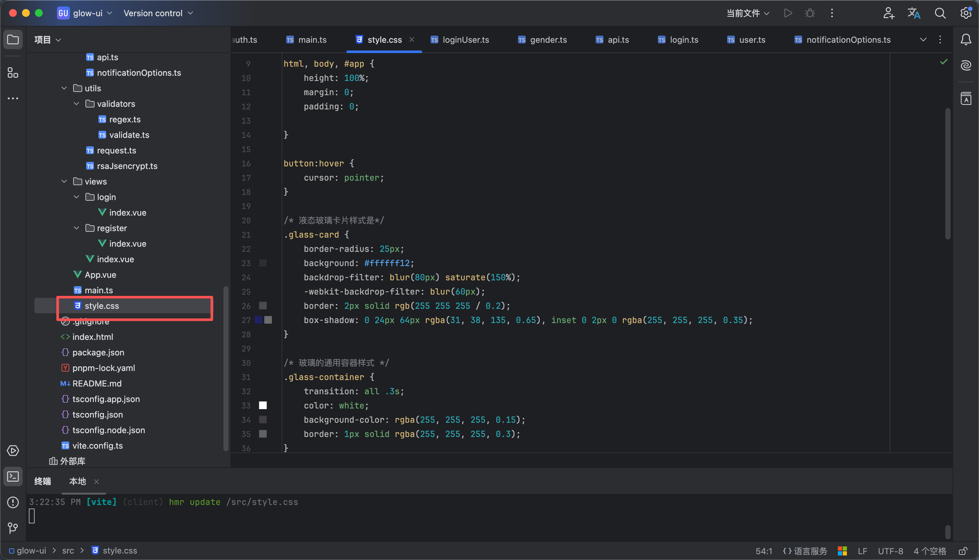Screen dimensions: 979x560
Task: Open the Problems tool window icon
Action: coord(13,502)
